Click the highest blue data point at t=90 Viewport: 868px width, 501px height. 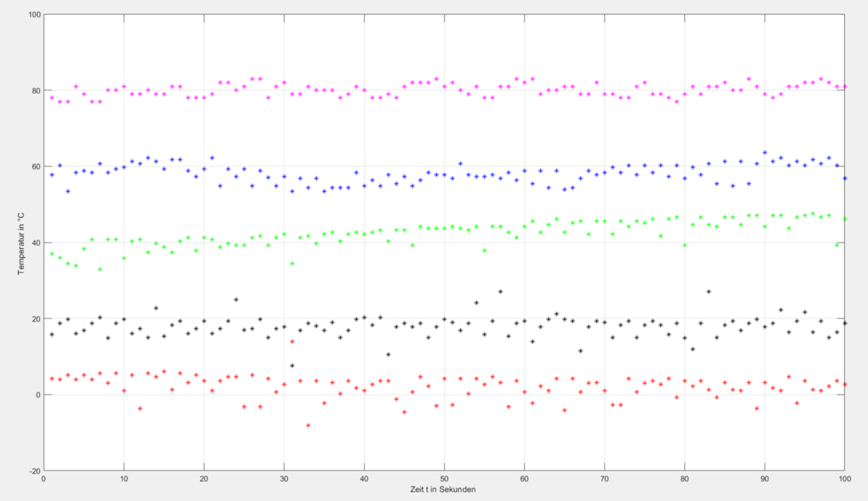[765, 153]
